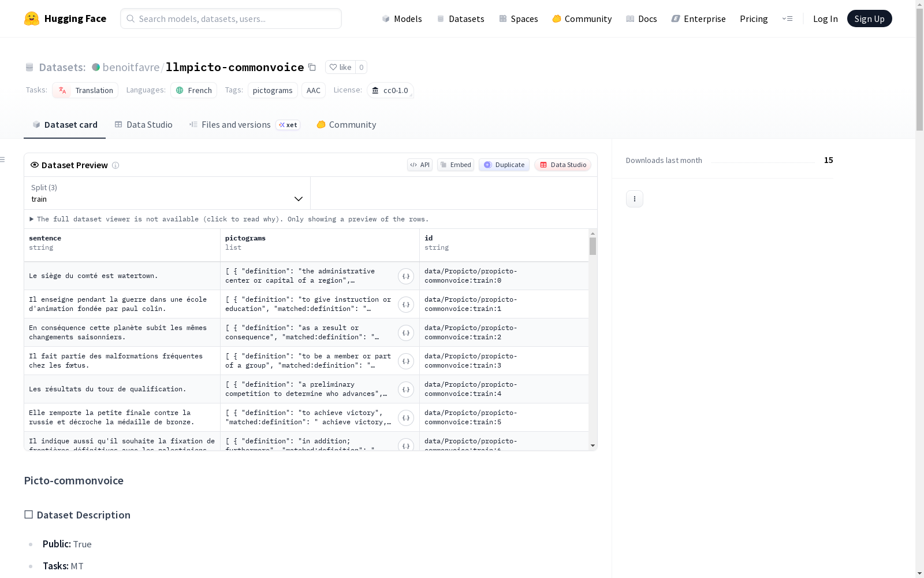Expand JSON for 'as a result' pictograms cell
The height and width of the screenshot is (578, 924).
(x=406, y=333)
